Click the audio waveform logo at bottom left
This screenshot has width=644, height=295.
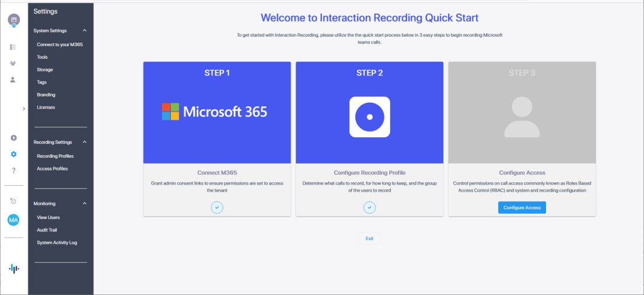coord(13,269)
